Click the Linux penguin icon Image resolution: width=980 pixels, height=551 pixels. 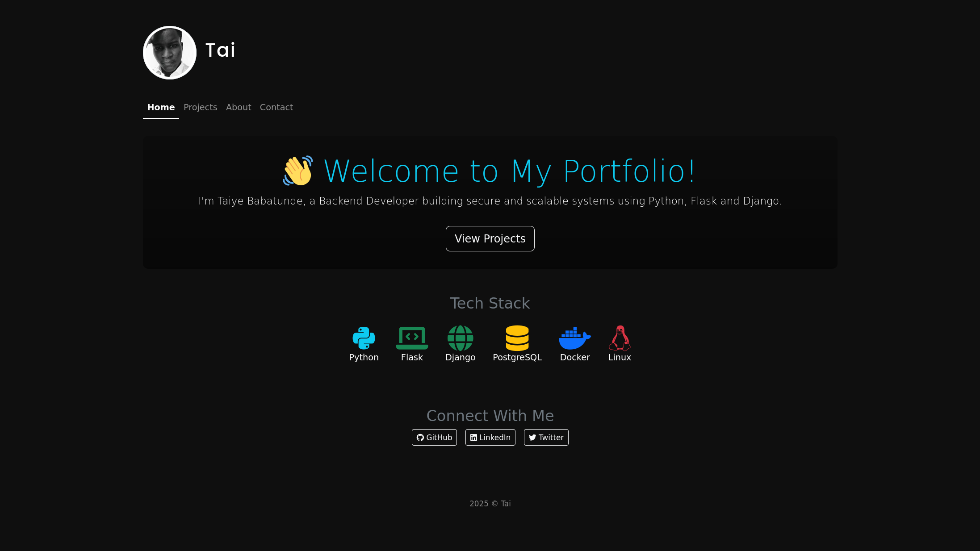tap(619, 338)
